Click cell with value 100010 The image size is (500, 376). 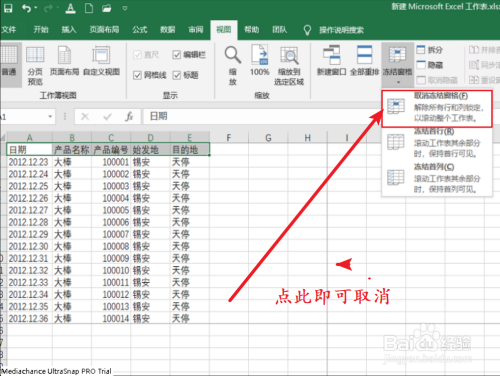point(111,270)
